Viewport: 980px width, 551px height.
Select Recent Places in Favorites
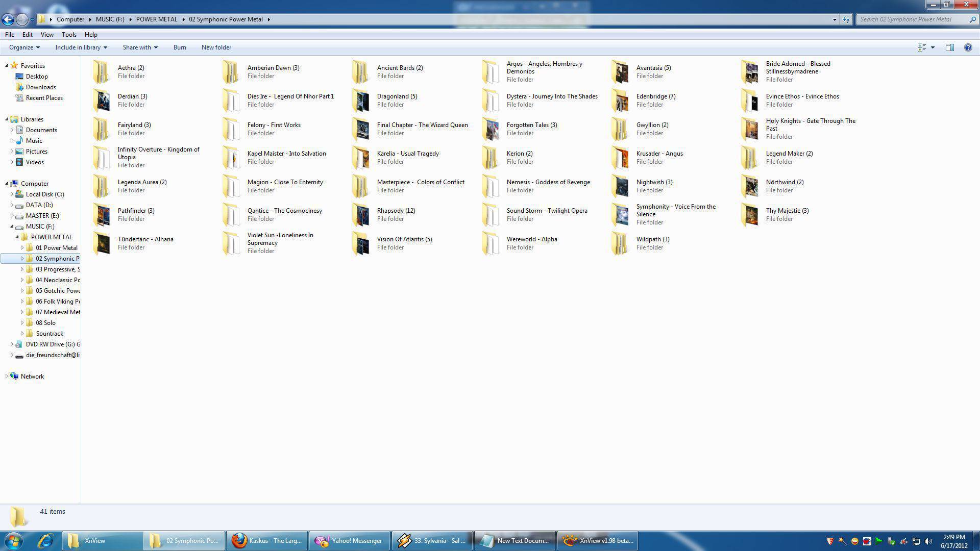(x=44, y=98)
